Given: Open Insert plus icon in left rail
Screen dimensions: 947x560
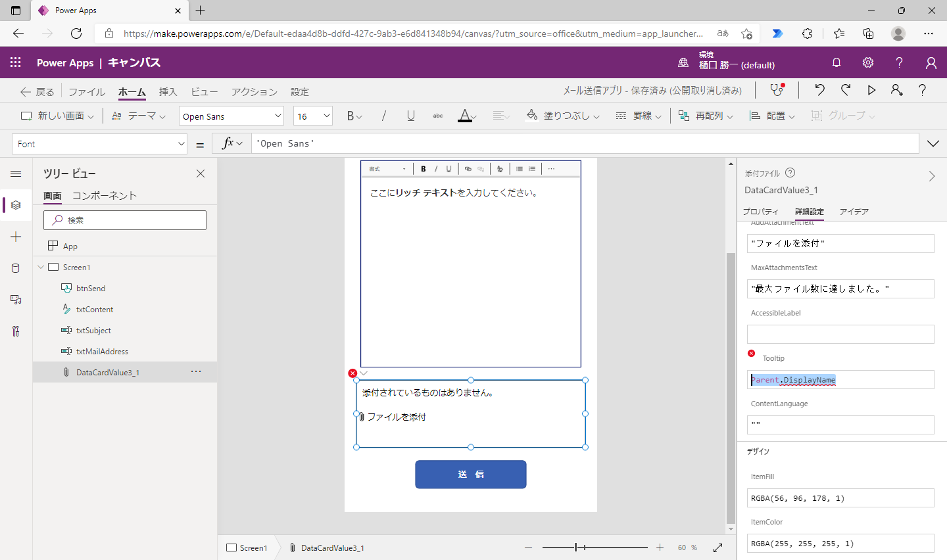Looking at the screenshot, I should pyautogui.click(x=16, y=237).
